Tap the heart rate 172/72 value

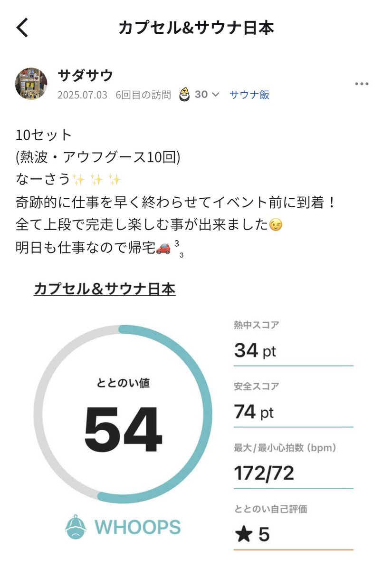(264, 473)
